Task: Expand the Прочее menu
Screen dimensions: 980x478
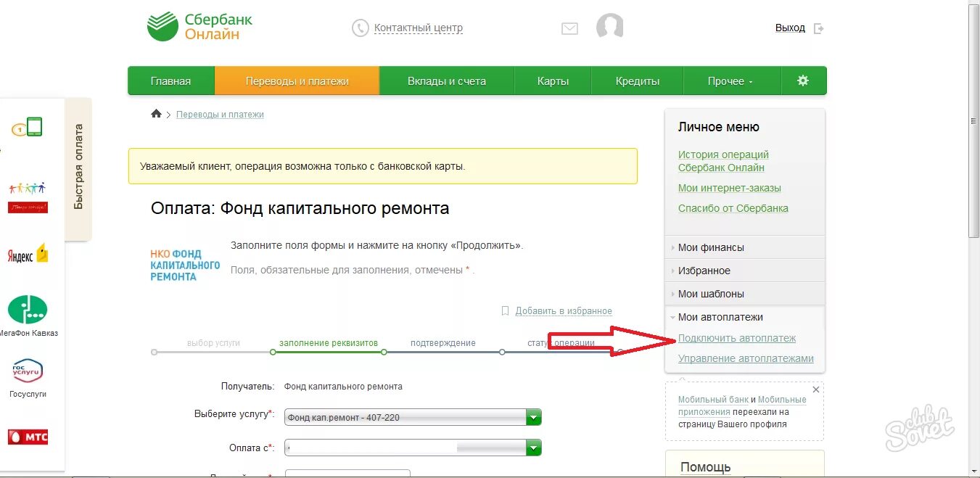Action: (x=730, y=81)
